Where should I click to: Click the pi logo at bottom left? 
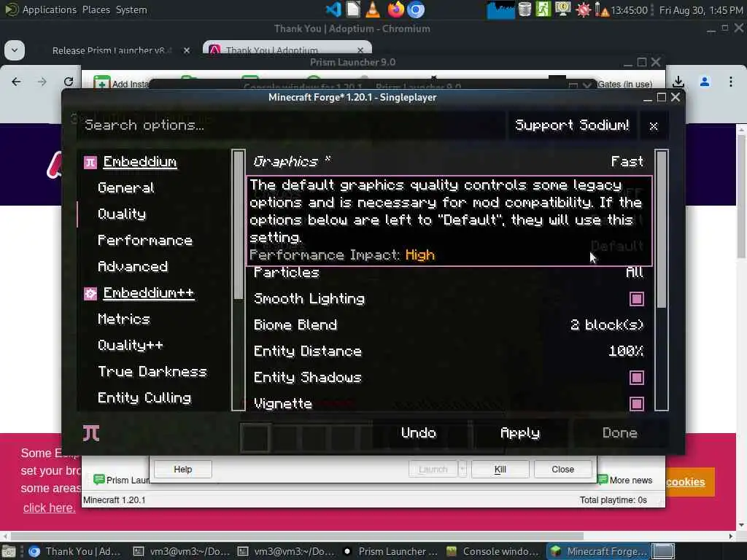(x=91, y=433)
